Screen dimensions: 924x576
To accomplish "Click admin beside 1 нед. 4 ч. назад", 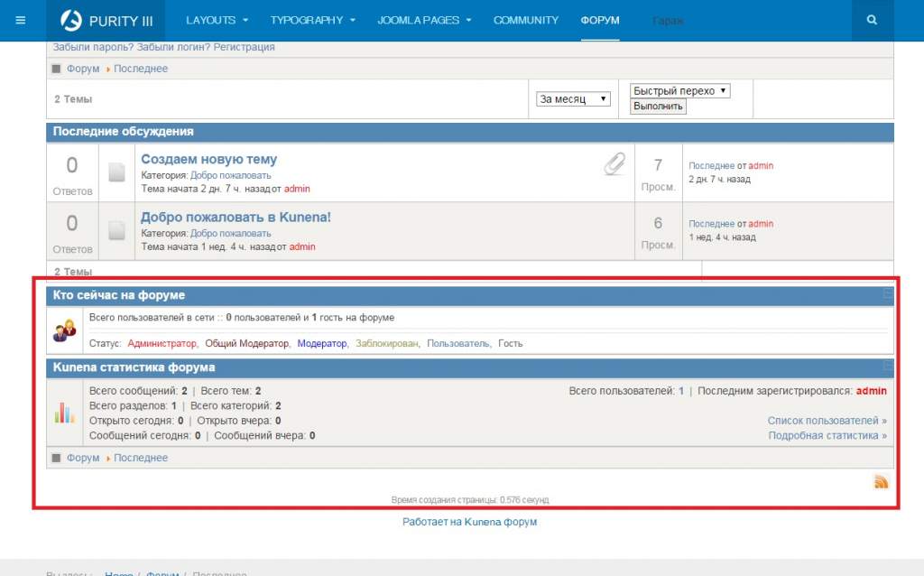I will coord(761,224).
